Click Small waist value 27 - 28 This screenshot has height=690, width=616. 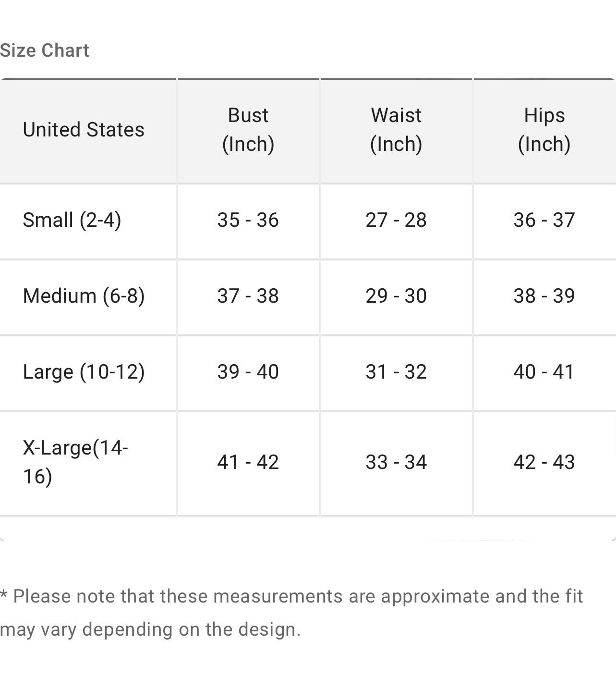(x=396, y=220)
